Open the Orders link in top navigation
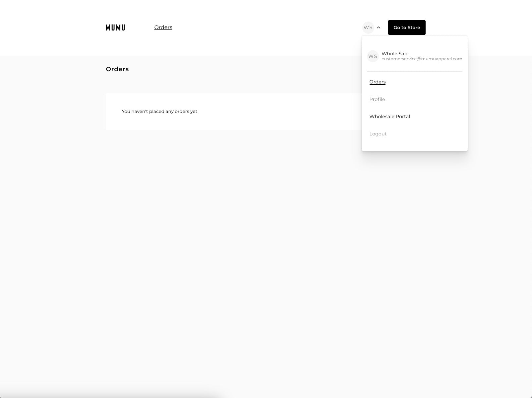This screenshot has width=532, height=398. coord(163,27)
